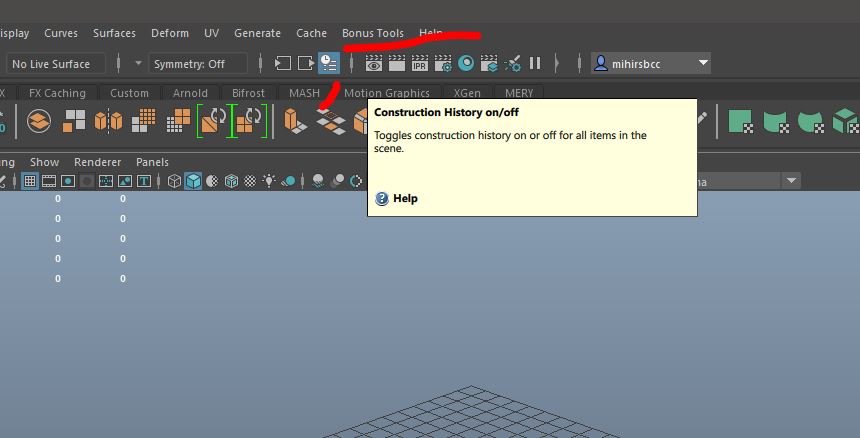860x438 pixels.
Task: Click the Cylindrical UV mapping shelf icon
Action: pos(776,121)
